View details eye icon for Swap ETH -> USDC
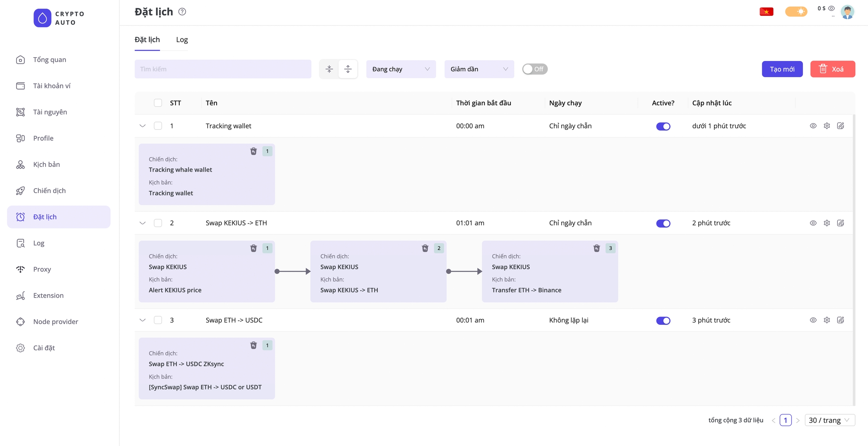Image resolution: width=868 pixels, height=446 pixels. click(813, 320)
